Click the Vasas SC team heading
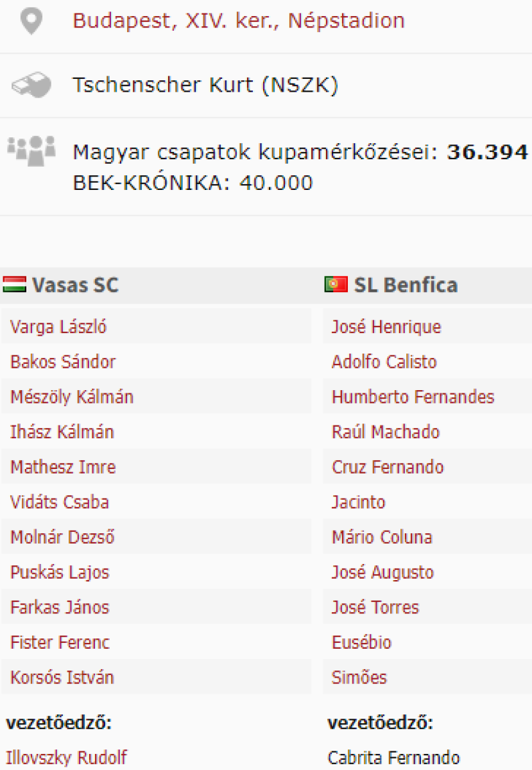 pos(75,285)
